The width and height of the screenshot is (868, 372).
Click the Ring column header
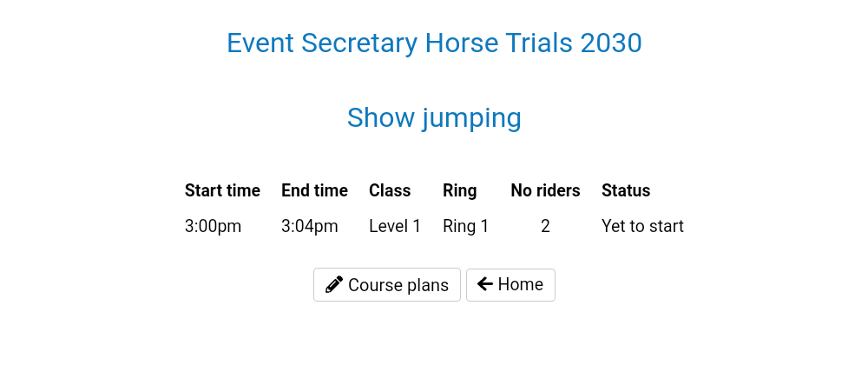[460, 190]
